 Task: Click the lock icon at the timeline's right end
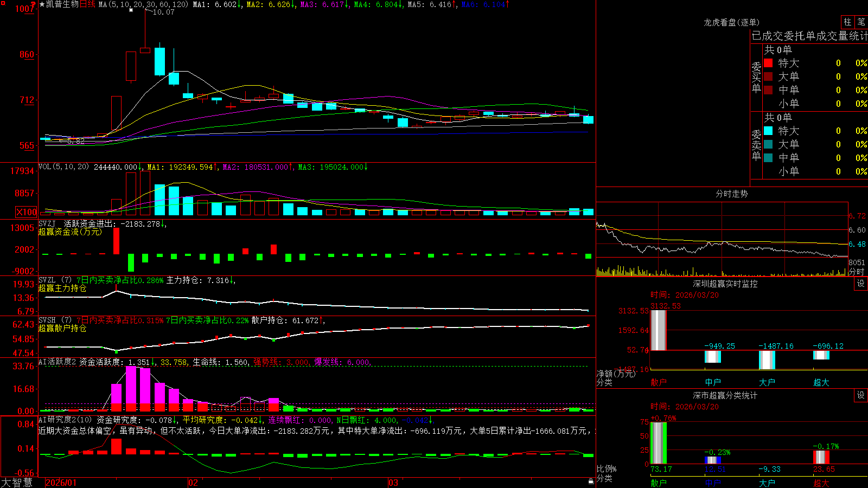(591, 481)
